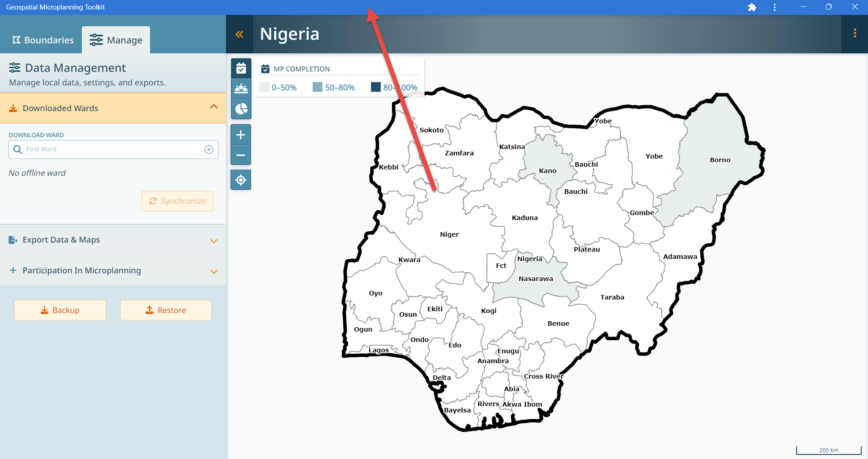Zoom out of the map
This screenshot has height=459, width=868.
click(x=241, y=155)
